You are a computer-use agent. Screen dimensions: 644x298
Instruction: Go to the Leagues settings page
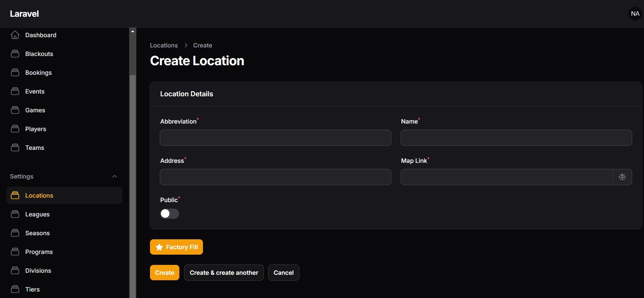[37, 214]
